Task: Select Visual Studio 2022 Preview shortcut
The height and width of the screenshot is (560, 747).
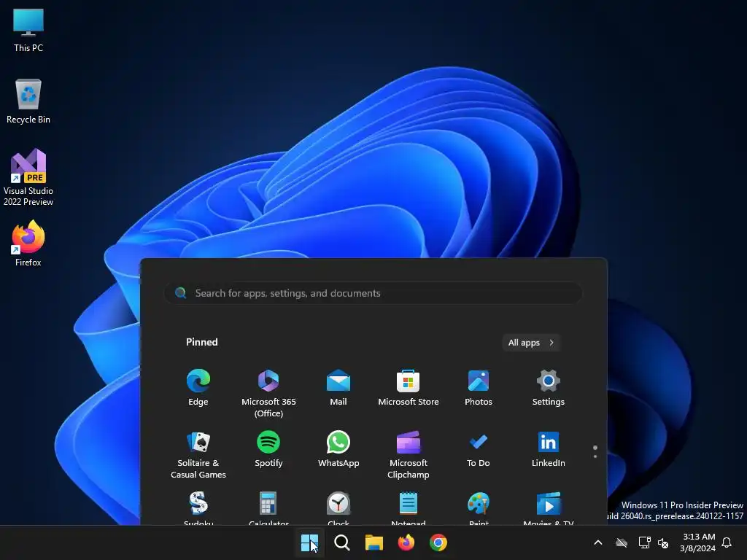Action: tap(28, 177)
